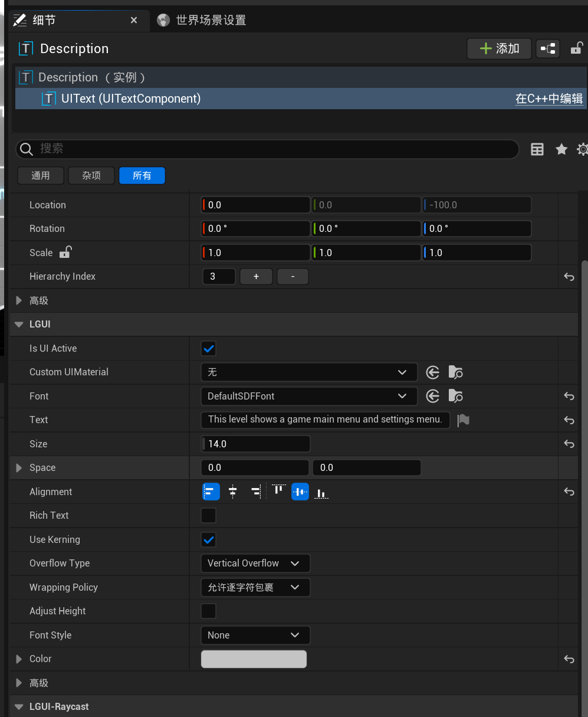
Task: Enable the Rich Text checkbox
Action: pos(209,515)
